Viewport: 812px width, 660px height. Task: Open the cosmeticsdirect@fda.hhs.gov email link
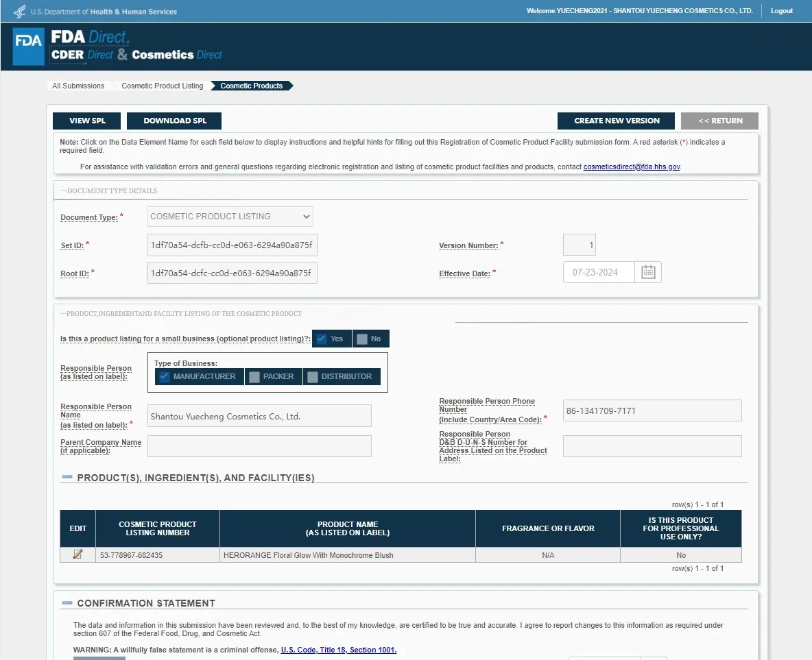[631, 167]
